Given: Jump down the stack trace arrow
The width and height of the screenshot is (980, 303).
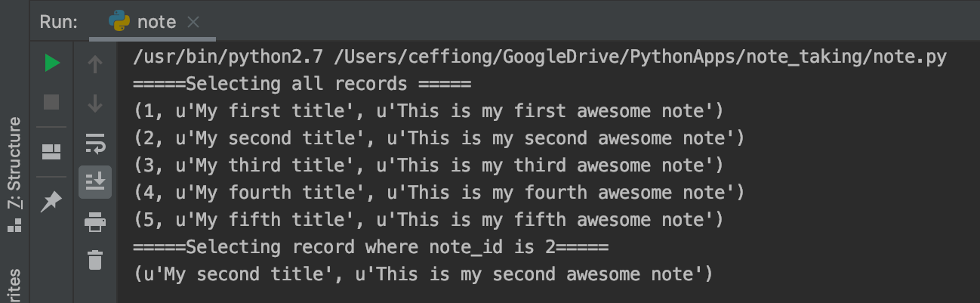Looking at the screenshot, I should [95, 104].
